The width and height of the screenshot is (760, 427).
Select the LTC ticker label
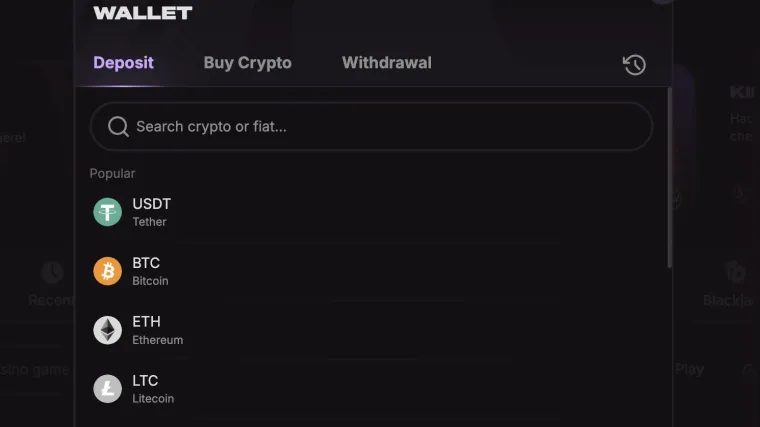point(145,381)
